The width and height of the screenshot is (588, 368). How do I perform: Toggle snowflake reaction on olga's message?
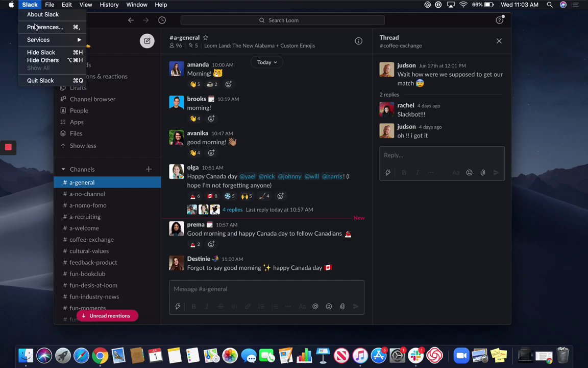coord(230,196)
